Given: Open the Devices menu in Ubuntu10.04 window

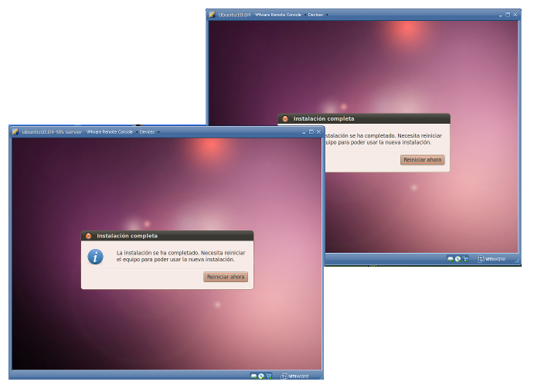Looking at the screenshot, I should (318, 15).
